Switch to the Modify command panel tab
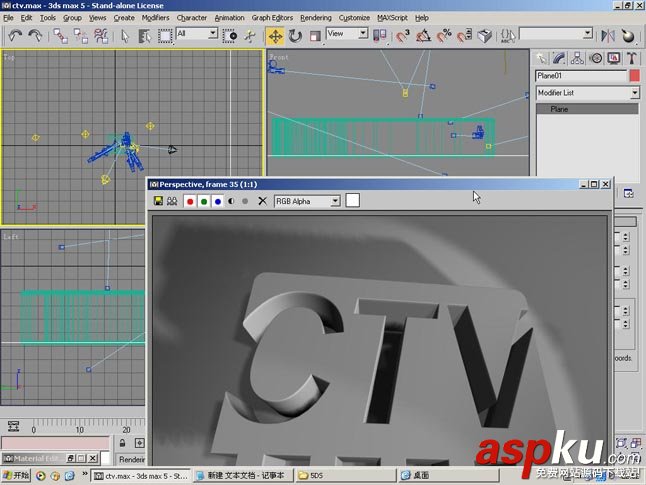 [x=559, y=58]
